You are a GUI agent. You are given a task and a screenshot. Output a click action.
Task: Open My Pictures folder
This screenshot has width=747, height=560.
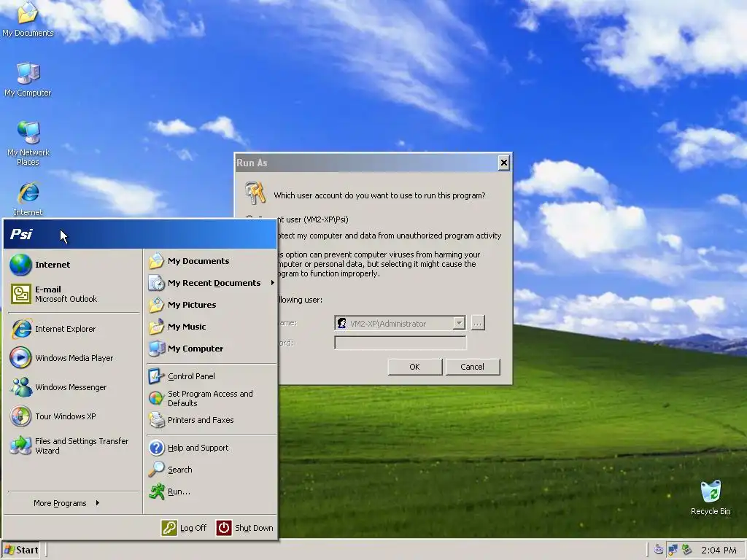pos(212,305)
